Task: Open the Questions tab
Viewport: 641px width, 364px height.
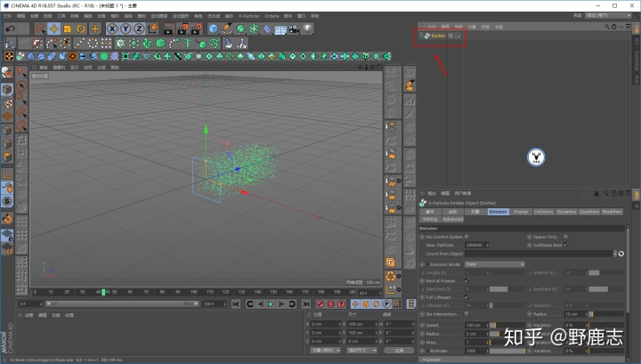Action: pyautogui.click(x=589, y=212)
